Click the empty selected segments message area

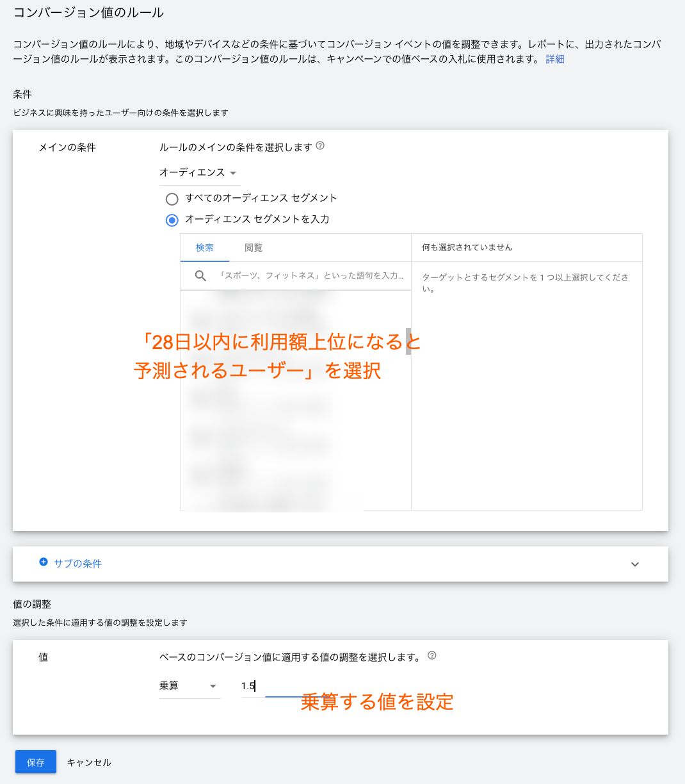pos(525,283)
